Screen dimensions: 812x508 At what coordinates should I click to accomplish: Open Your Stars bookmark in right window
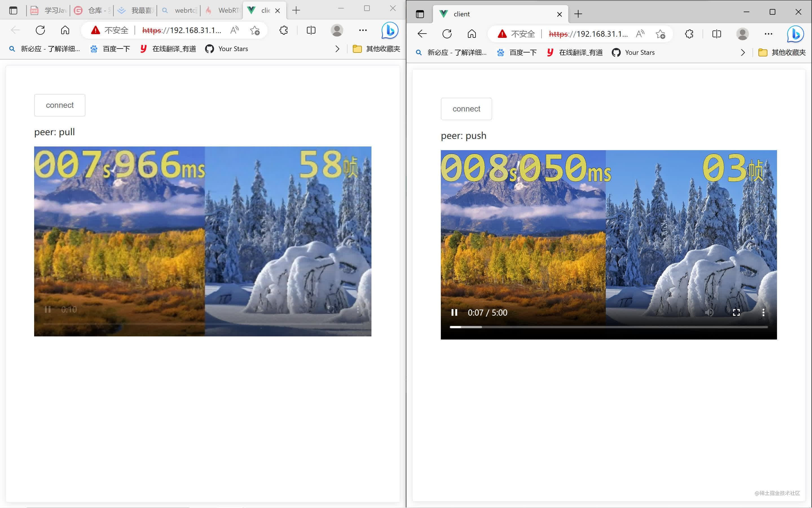coord(633,53)
